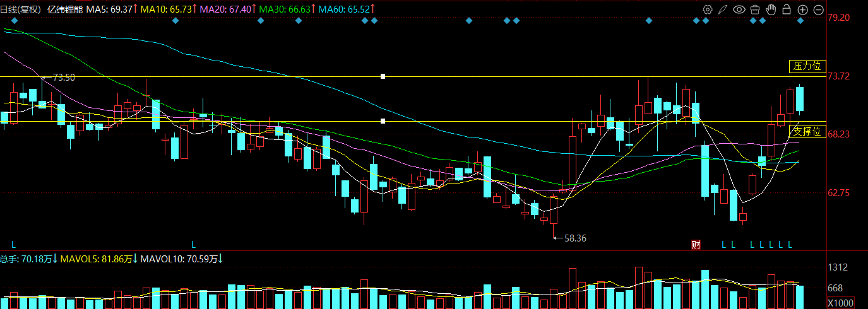Toggle the unlock padlock icon
The image size is (868, 309).
click(786, 9)
